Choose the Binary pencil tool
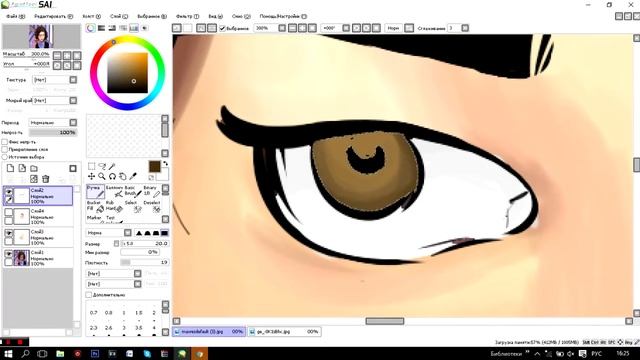 point(151,191)
